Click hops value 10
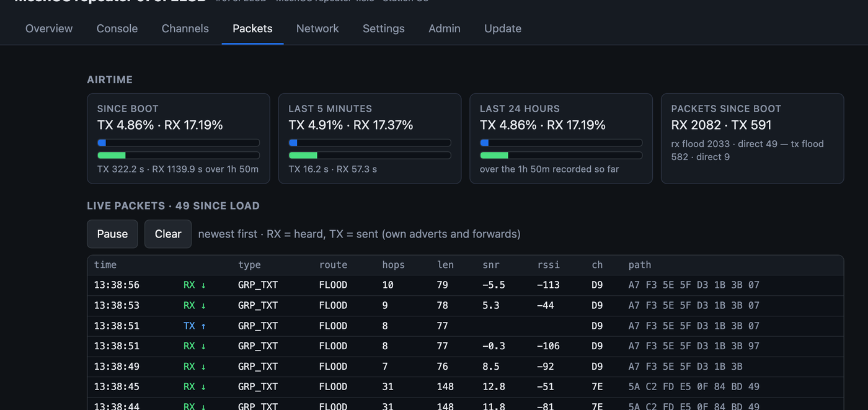868x410 pixels. tap(387, 285)
